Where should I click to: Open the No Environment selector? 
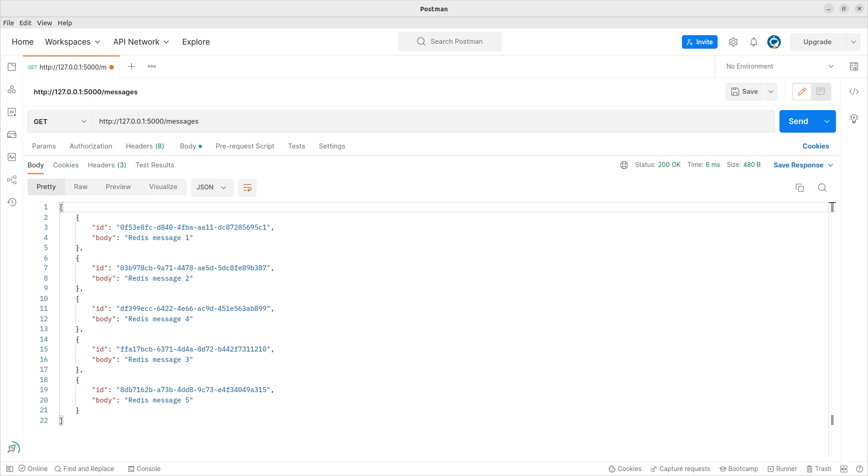click(x=779, y=66)
